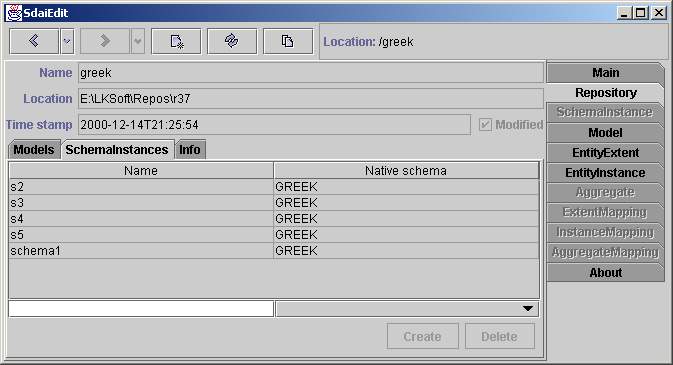Viewport: 673px width, 365px height.
Task: Click the disabled SchemaInstance side tab
Action: click(x=605, y=113)
